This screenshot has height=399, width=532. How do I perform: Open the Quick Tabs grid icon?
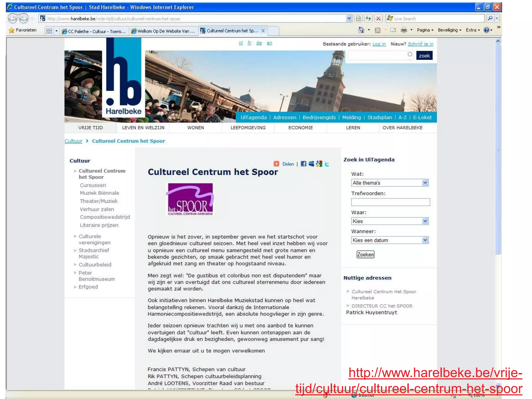pyautogui.click(x=49, y=31)
